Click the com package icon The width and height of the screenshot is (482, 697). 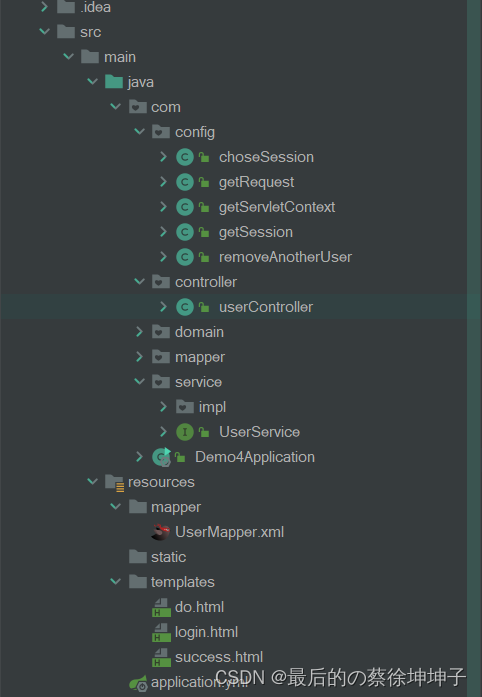click(x=138, y=107)
